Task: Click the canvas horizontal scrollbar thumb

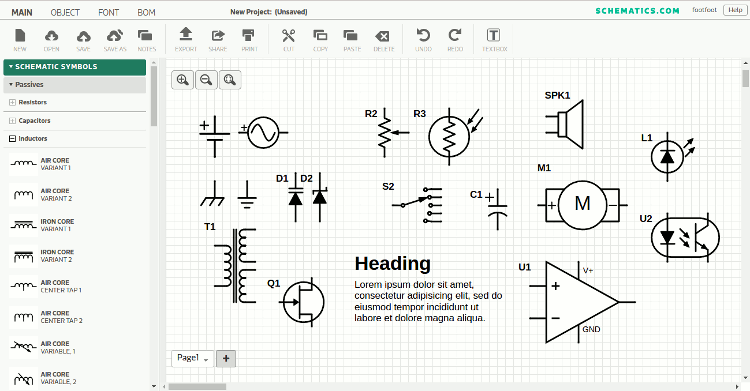Action: [197, 386]
